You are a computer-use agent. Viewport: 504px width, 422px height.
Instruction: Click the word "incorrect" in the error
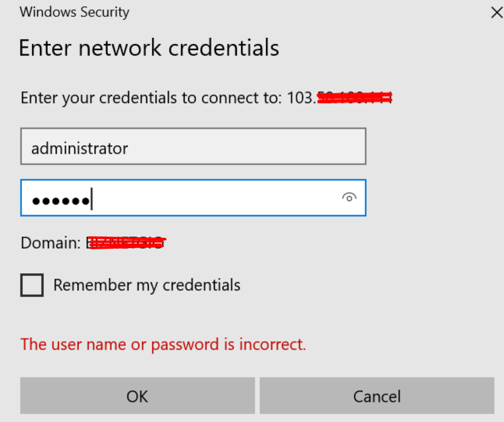[271, 344]
